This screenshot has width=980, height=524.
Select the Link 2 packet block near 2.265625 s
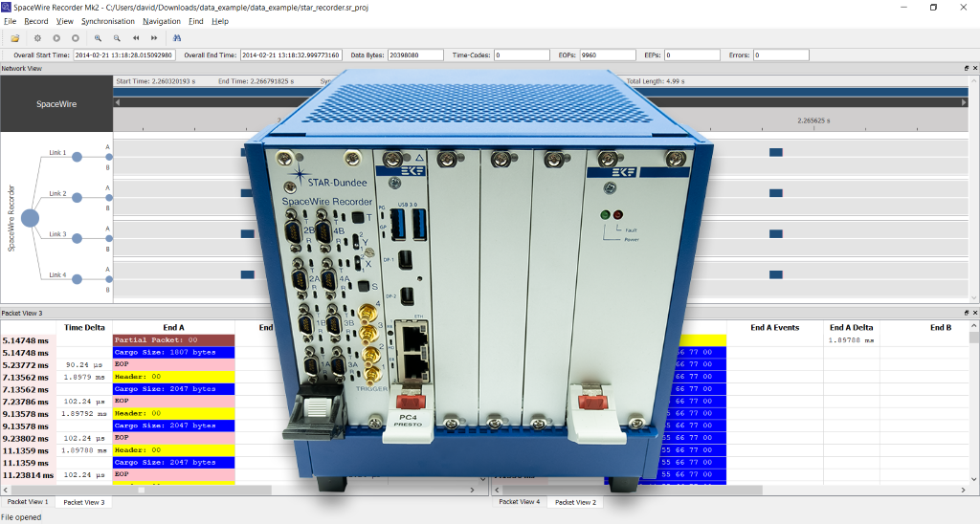[775, 193]
